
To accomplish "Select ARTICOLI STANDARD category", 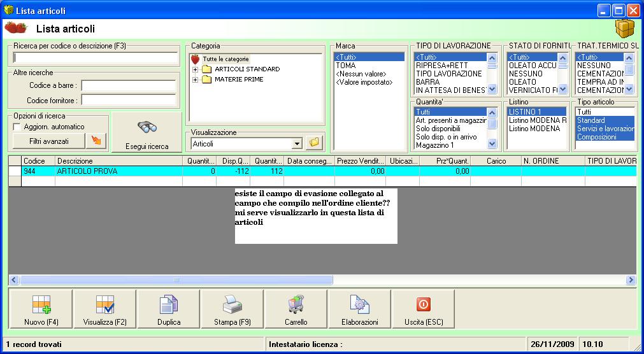I will tap(247, 69).
